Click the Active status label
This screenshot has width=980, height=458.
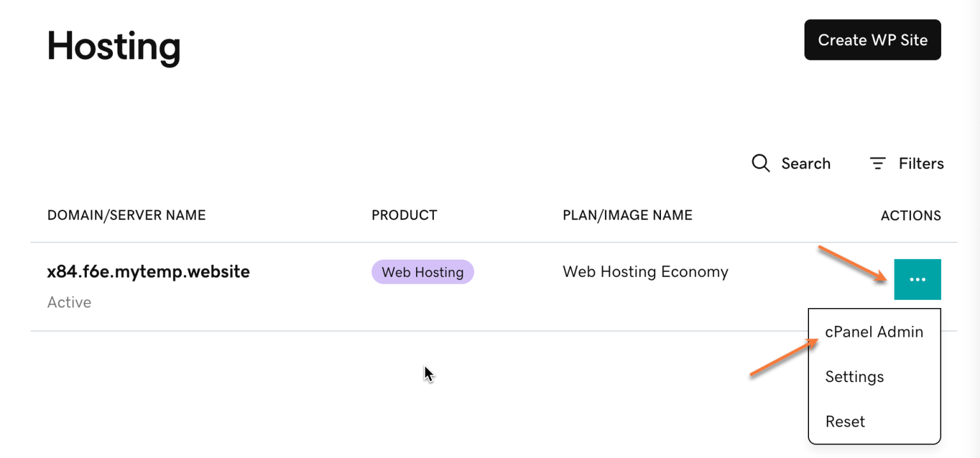click(x=69, y=302)
